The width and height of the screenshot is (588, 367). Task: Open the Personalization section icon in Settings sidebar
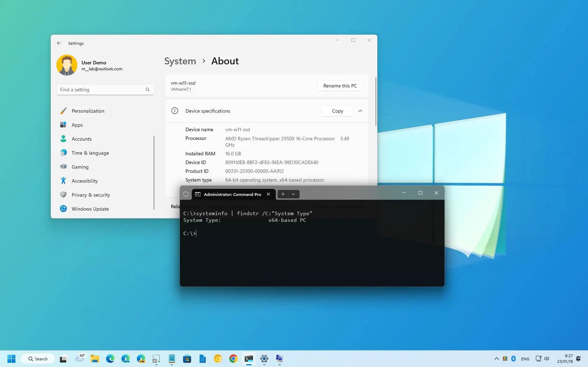click(x=63, y=111)
